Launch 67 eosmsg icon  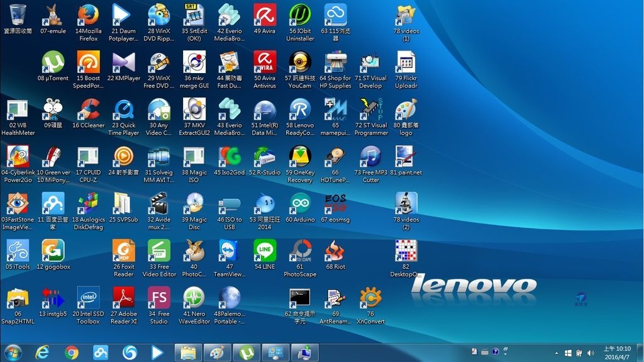(x=335, y=203)
